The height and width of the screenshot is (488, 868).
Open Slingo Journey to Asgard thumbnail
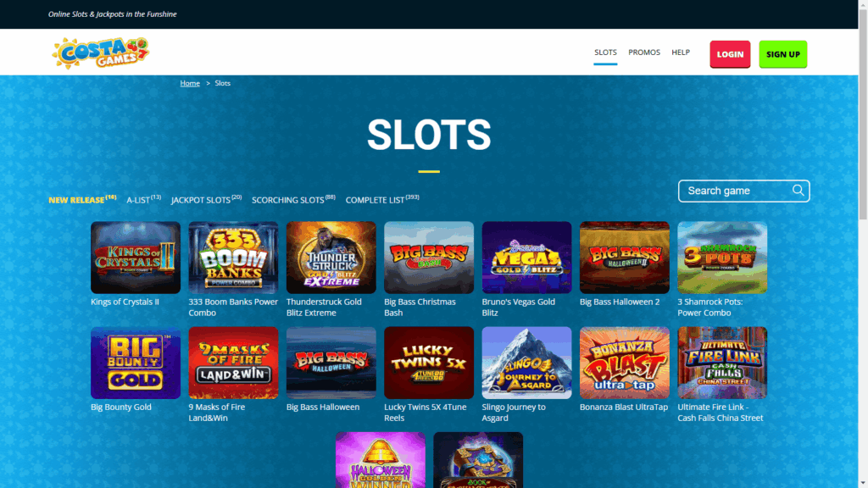pyautogui.click(x=526, y=363)
